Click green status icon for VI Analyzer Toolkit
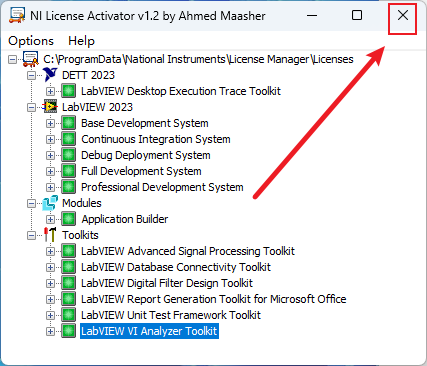This screenshot has height=366, width=427. tap(69, 331)
